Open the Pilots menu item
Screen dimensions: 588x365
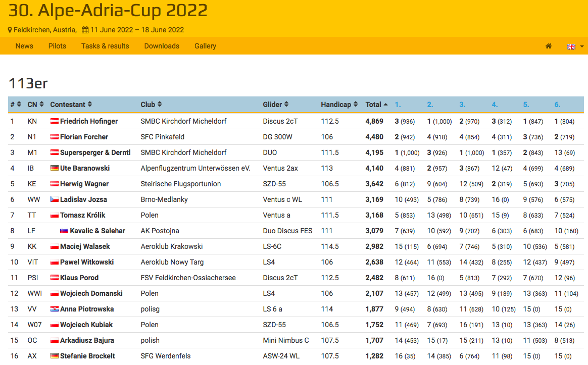pos(57,46)
